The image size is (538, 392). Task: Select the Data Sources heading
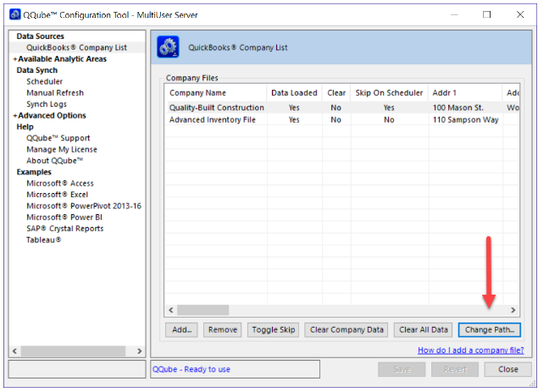tap(40, 36)
